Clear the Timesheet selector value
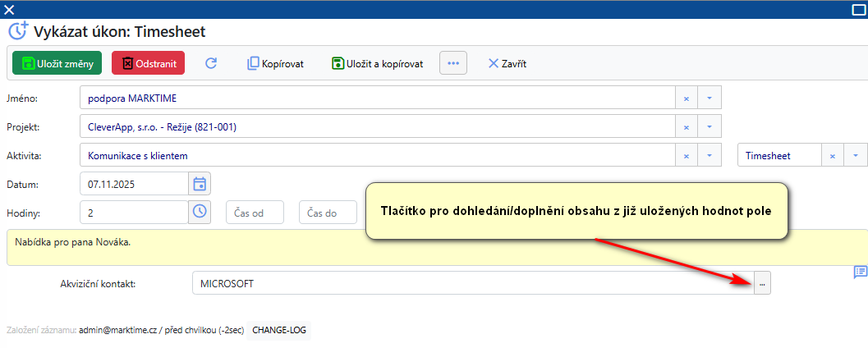Viewport: 868px width, 348px height. click(832, 155)
